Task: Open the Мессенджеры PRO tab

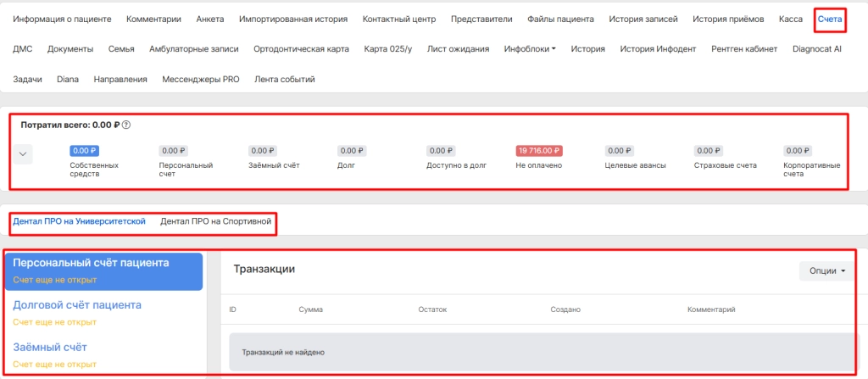Action: click(x=201, y=79)
